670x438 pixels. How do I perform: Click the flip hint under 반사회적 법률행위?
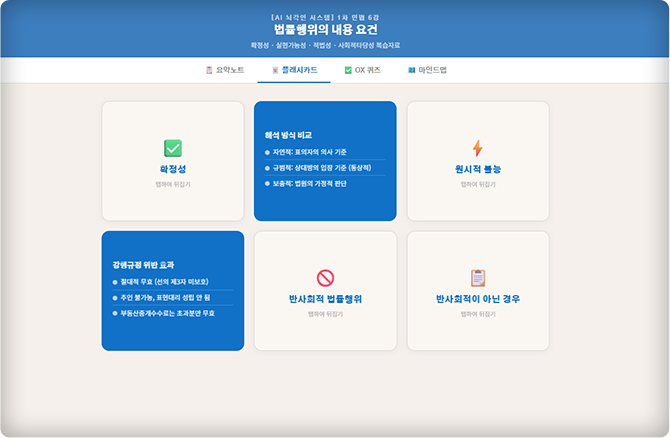click(325, 314)
